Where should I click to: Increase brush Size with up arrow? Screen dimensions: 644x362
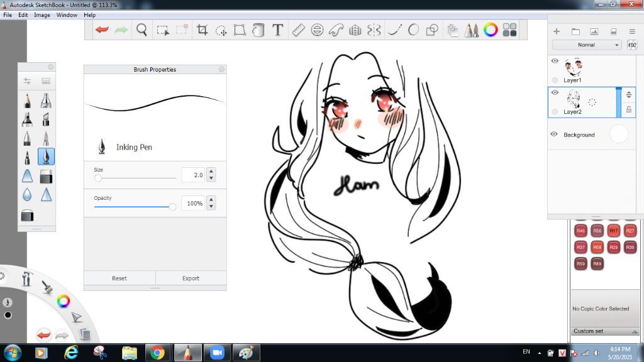click(211, 171)
